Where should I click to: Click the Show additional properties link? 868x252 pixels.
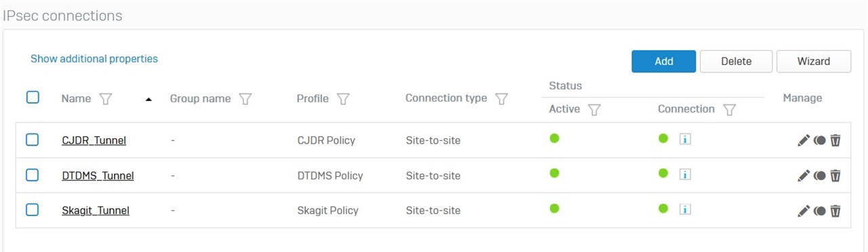click(94, 59)
